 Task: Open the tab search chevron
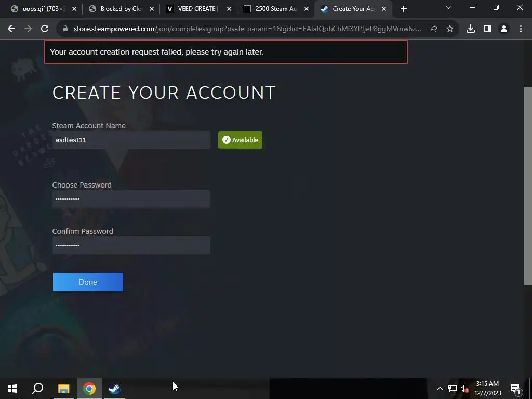coord(448,7)
